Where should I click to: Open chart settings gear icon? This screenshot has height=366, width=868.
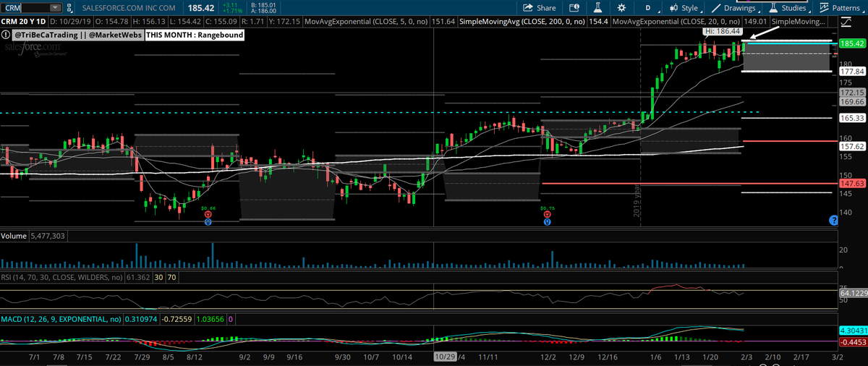[621, 8]
